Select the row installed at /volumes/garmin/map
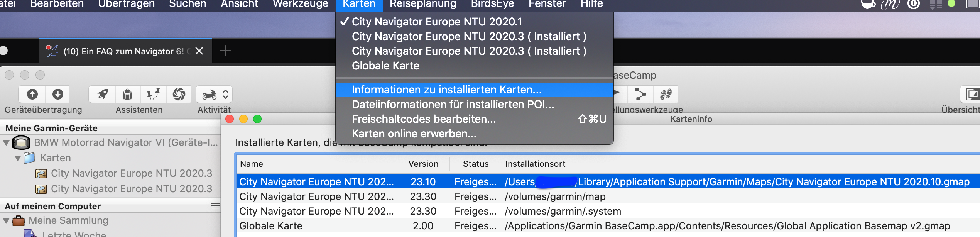Viewport: 980px width, 237px height. tap(608, 196)
